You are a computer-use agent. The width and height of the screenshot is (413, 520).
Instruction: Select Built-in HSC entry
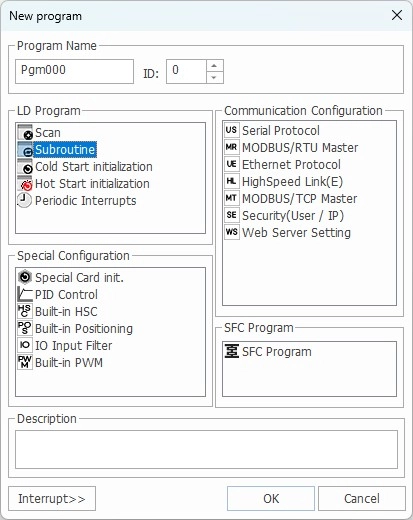point(66,312)
